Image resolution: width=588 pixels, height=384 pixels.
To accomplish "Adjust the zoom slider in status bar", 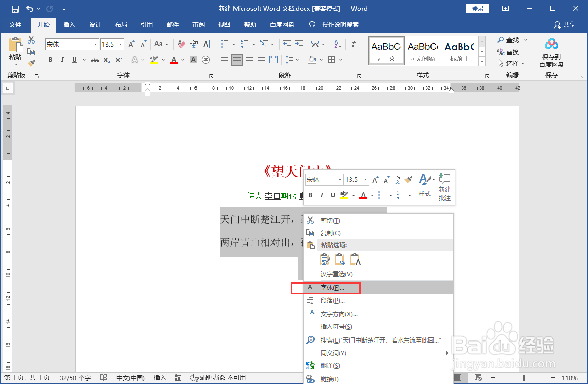I will (x=524, y=378).
